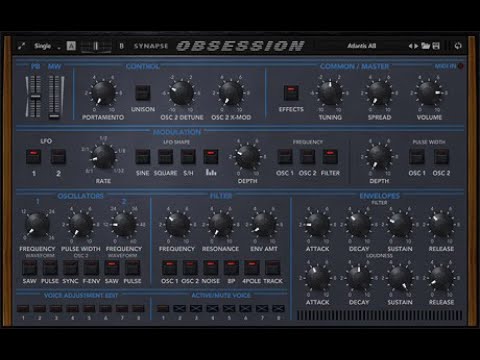
Task: Toggle the F-Env button
Action: point(91,268)
